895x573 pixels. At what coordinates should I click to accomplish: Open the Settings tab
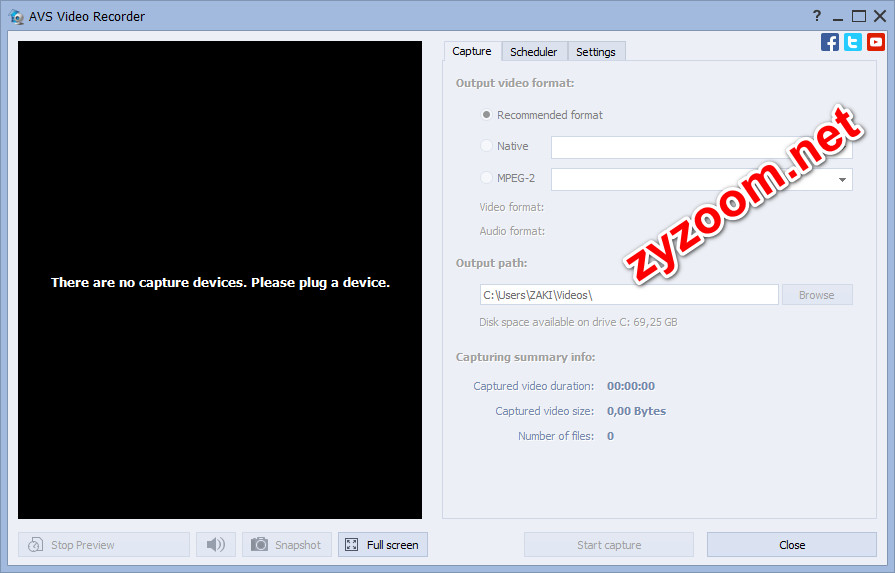click(596, 52)
